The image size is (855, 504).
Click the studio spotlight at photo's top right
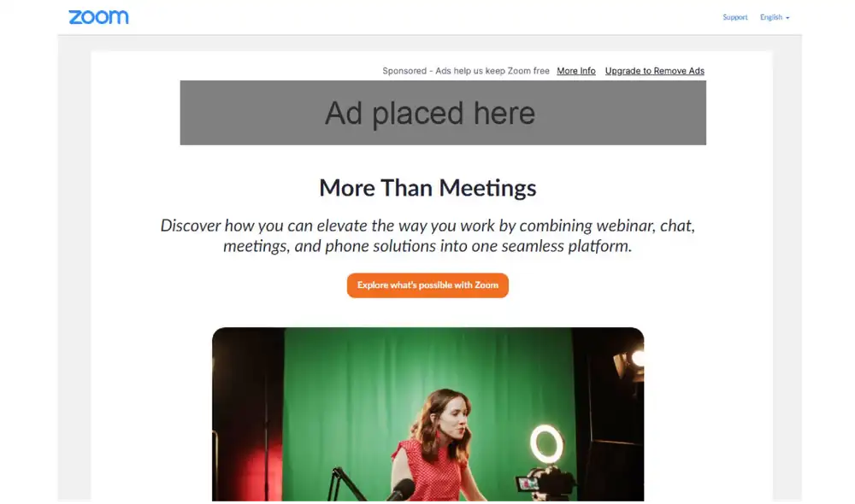(x=628, y=362)
